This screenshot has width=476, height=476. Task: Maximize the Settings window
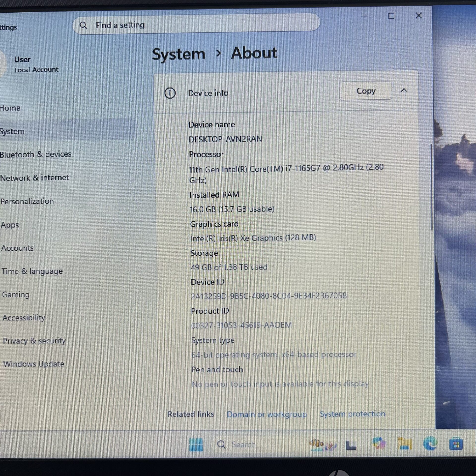[391, 16]
